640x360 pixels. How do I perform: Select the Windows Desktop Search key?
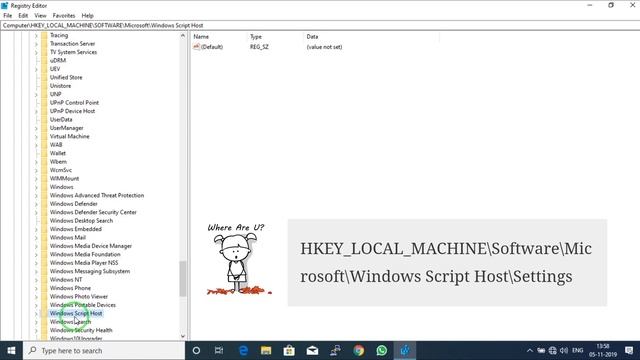[x=81, y=220]
